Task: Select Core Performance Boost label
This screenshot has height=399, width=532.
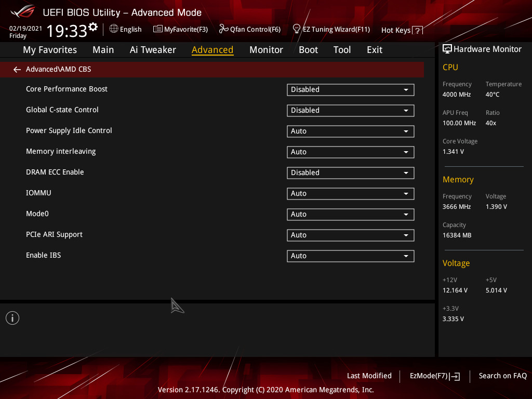Action: pos(66,89)
